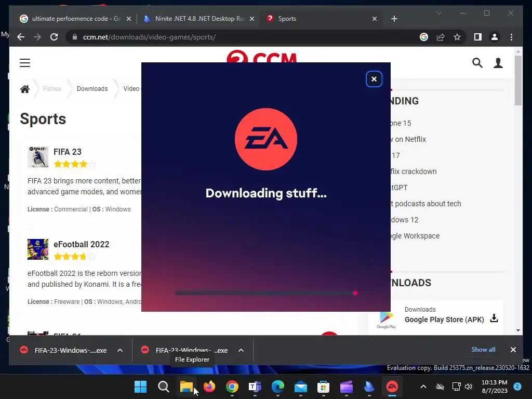Open Microsoft Store from taskbar

click(x=323, y=387)
